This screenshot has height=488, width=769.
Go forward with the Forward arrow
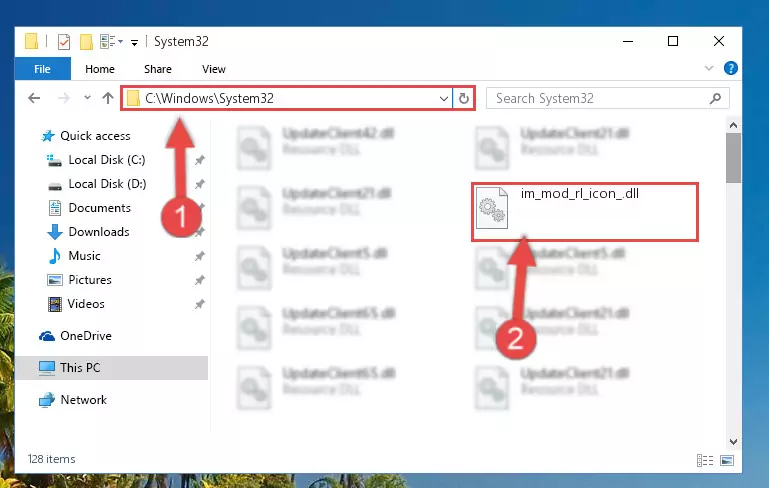[x=63, y=98]
